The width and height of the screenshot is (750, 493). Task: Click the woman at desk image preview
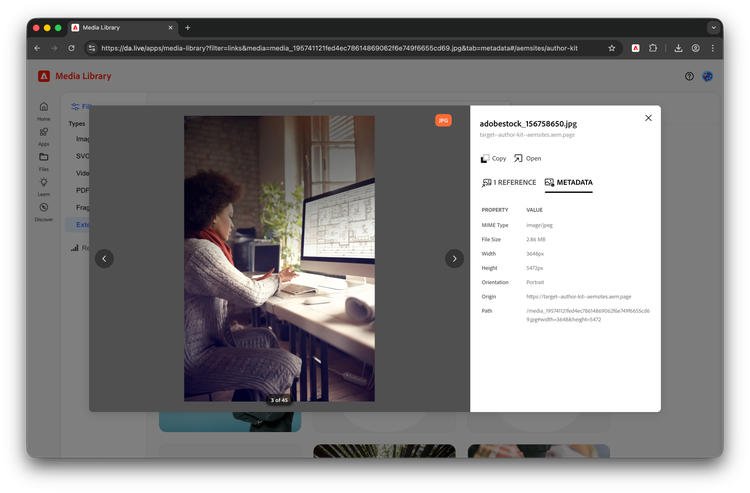[x=279, y=258]
